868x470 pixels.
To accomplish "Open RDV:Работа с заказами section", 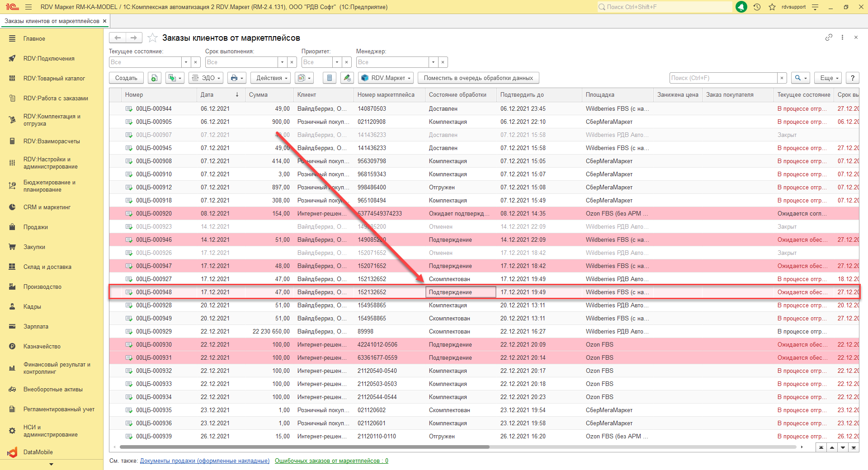I will [56, 98].
